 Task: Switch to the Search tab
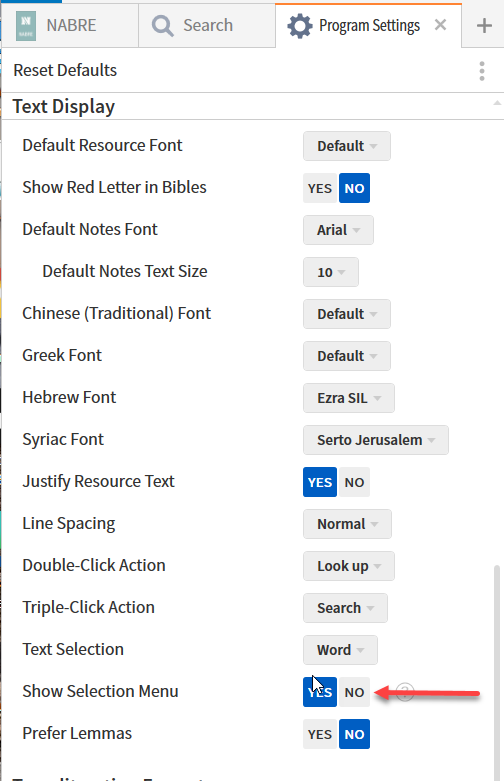pos(207,25)
